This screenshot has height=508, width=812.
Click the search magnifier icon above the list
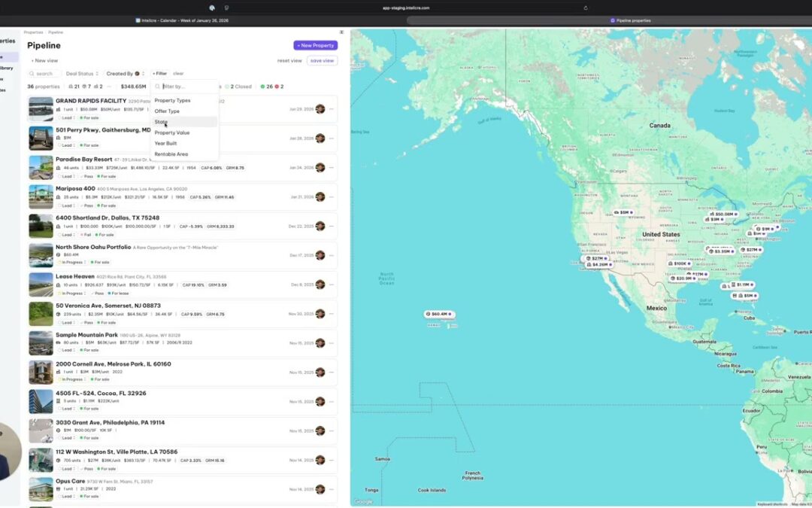click(x=32, y=73)
